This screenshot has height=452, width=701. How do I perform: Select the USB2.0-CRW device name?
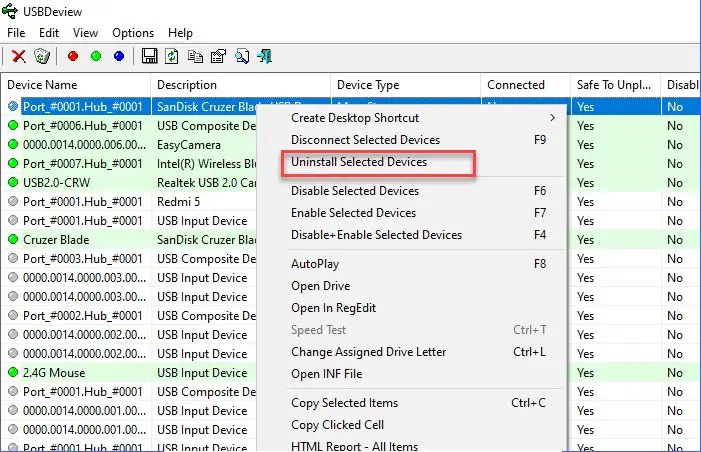pyautogui.click(x=56, y=183)
